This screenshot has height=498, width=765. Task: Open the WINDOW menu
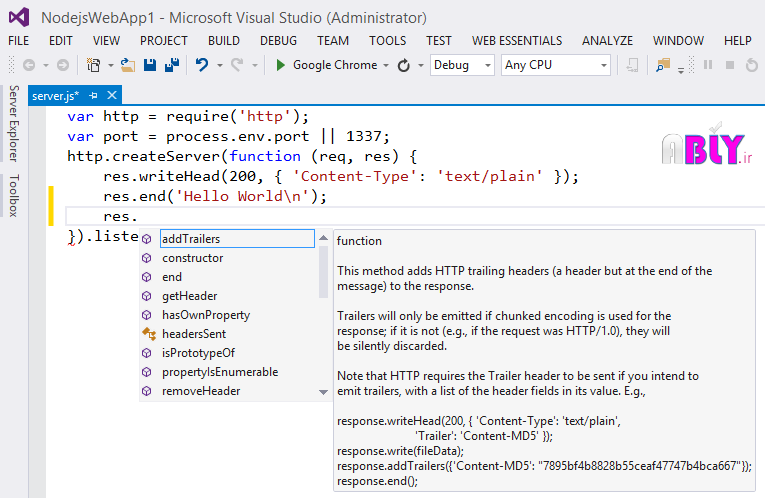click(678, 40)
